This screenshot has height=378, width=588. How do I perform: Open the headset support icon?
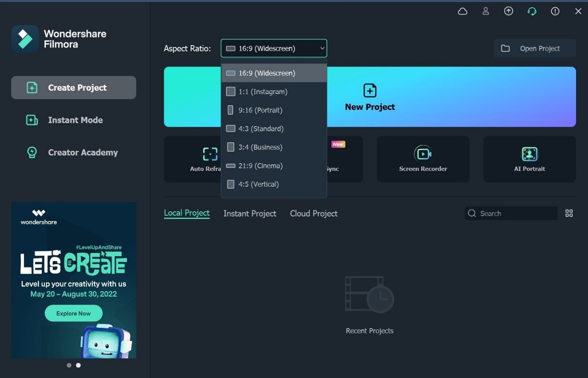532,12
